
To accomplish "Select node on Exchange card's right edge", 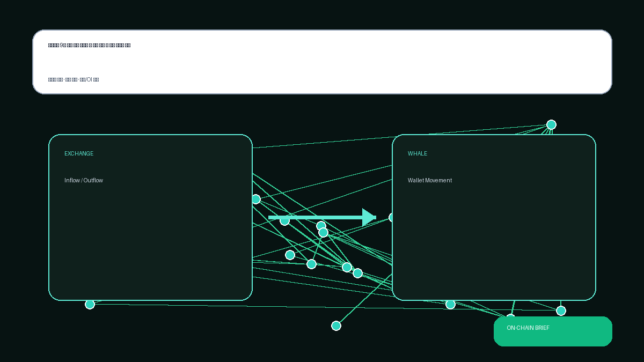I will point(256,200).
